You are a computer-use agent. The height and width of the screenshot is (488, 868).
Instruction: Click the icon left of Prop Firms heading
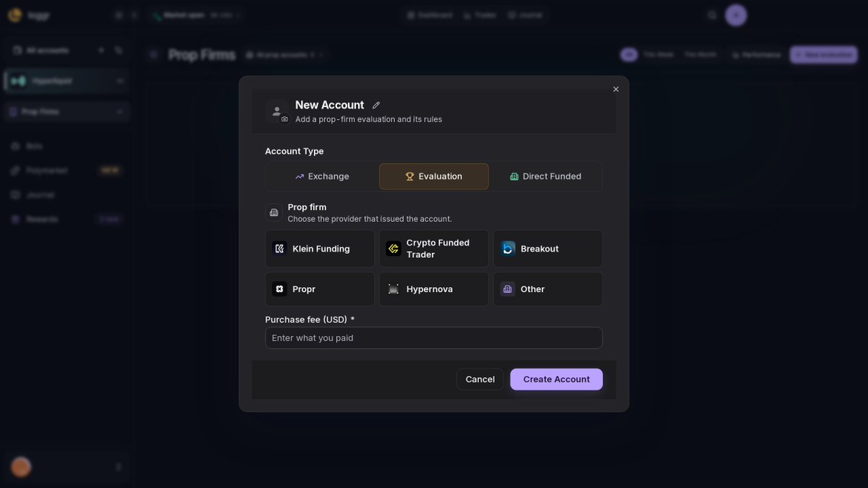(153, 54)
